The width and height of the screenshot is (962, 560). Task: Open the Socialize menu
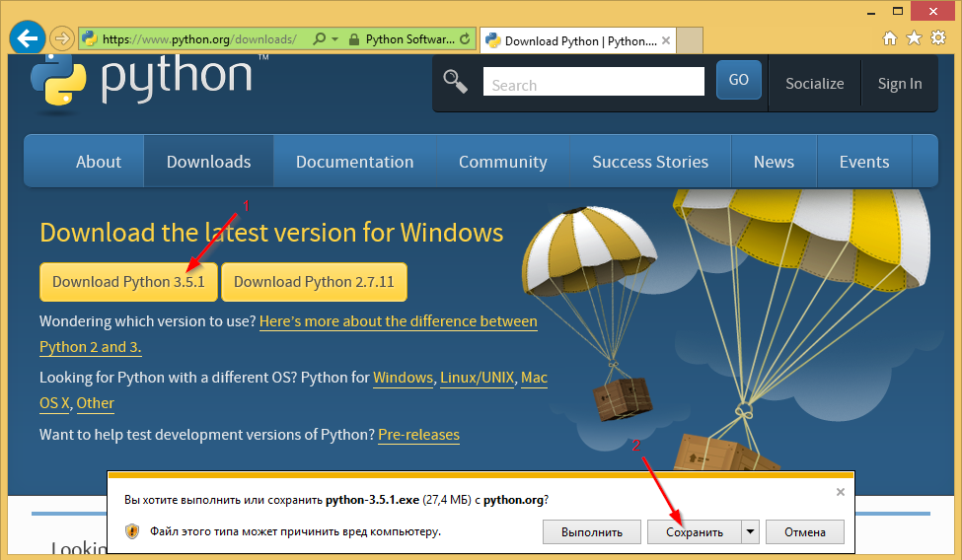pyautogui.click(x=814, y=84)
